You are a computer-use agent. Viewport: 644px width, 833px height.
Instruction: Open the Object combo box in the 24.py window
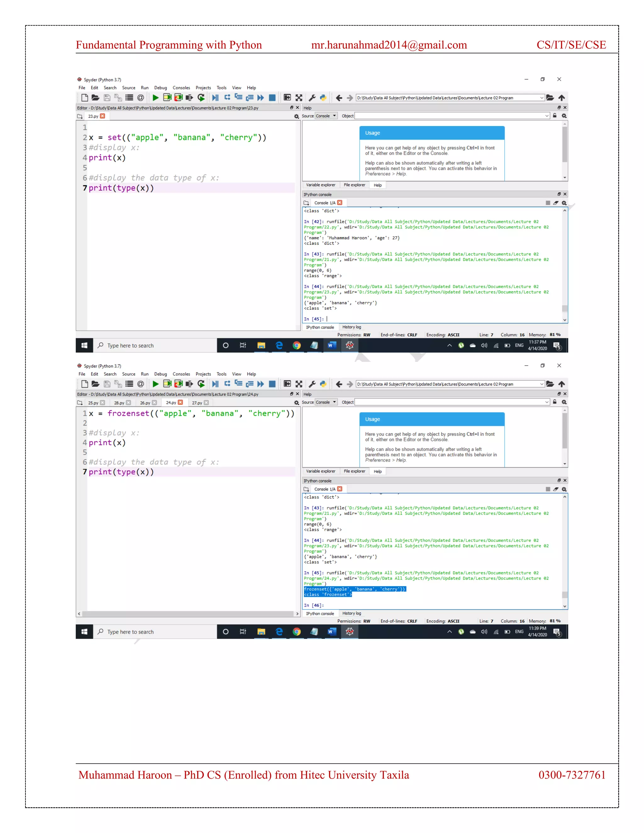pyautogui.click(x=452, y=402)
